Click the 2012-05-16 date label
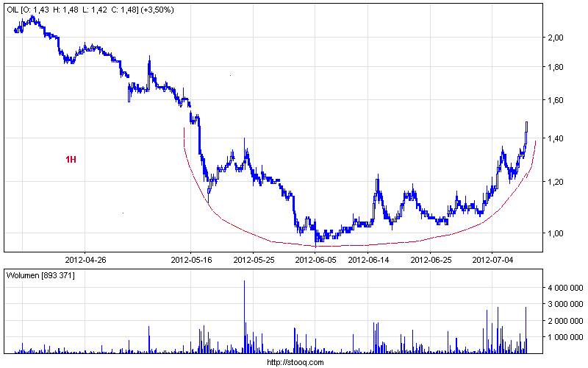588x368 pixels. [x=191, y=260]
